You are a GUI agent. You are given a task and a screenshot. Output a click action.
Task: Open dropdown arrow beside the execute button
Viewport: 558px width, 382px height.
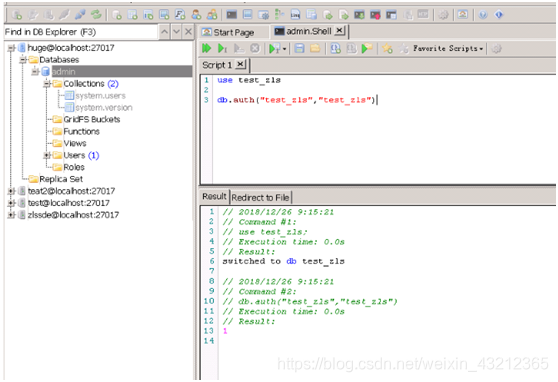point(284,49)
